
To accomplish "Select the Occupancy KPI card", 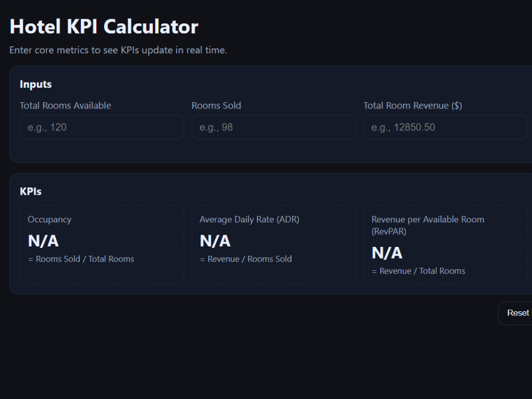I will point(102,244).
